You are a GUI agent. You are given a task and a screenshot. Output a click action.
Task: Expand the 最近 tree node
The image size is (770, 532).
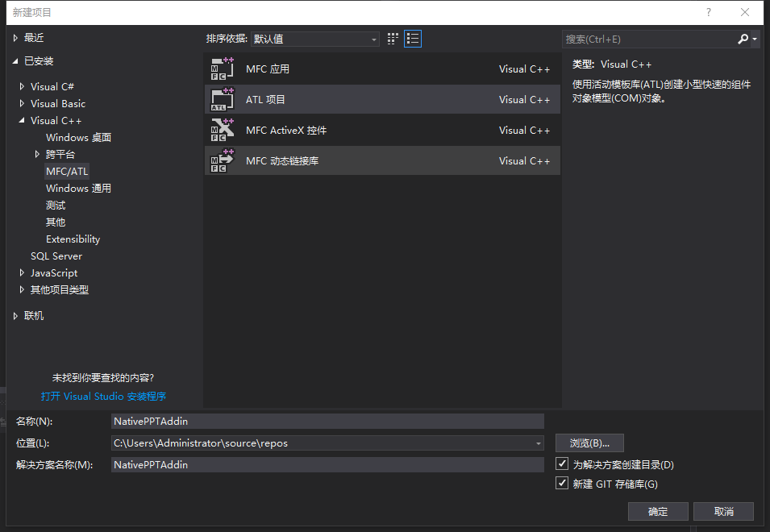[15, 37]
